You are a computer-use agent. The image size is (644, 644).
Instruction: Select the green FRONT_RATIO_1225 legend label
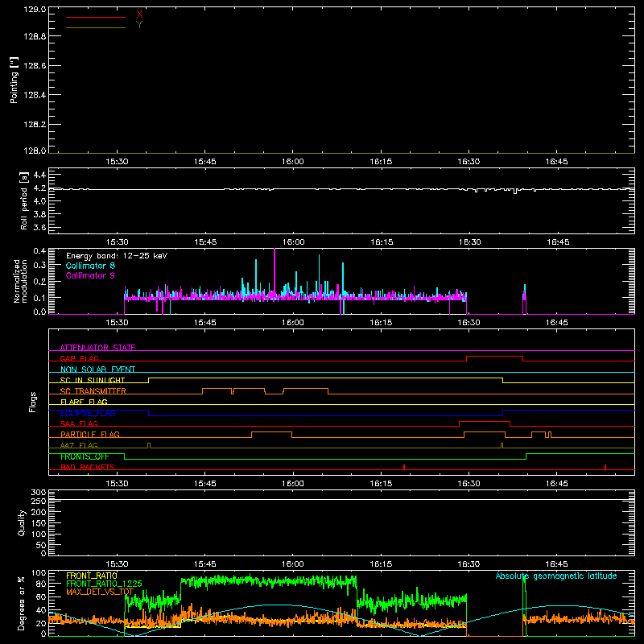(x=104, y=584)
